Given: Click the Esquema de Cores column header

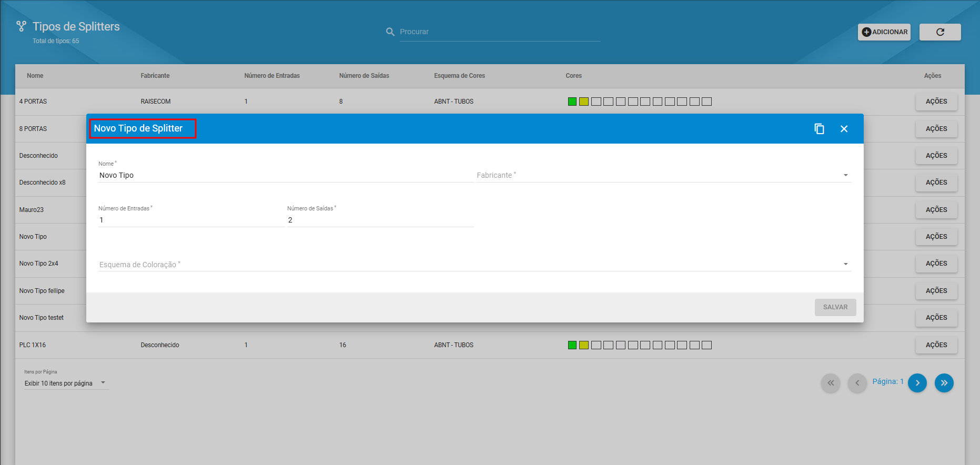Looking at the screenshot, I should click(x=459, y=76).
